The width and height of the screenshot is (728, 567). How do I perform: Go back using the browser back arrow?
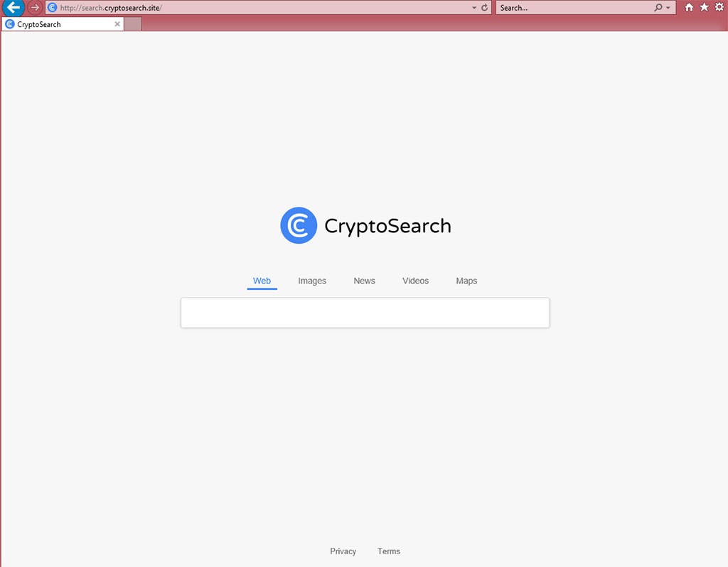coord(13,7)
